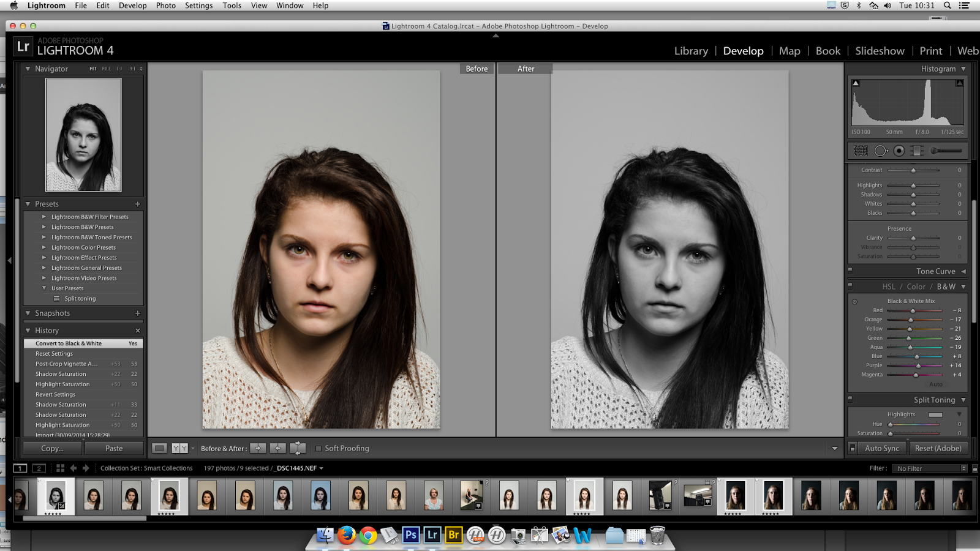
Task: Add a new preset with plus icon
Action: tap(138, 204)
